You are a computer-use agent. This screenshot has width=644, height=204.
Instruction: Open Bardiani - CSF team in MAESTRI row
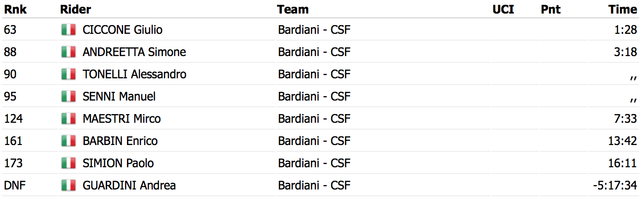coord(314,119)
